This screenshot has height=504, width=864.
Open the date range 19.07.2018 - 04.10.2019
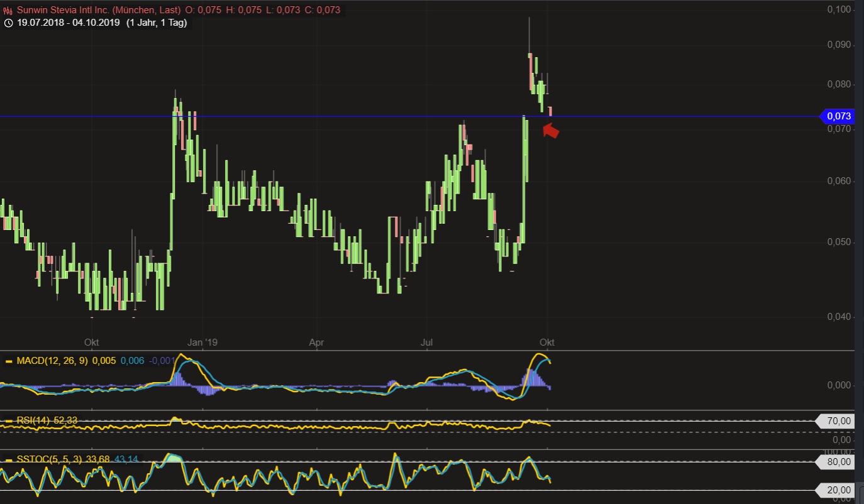(x=68, y=23)
